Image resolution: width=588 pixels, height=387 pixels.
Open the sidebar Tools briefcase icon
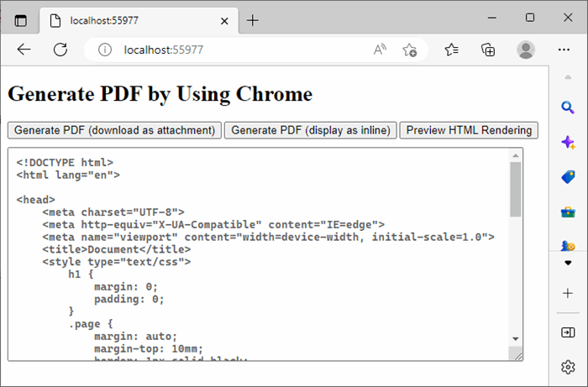[568, 212]
